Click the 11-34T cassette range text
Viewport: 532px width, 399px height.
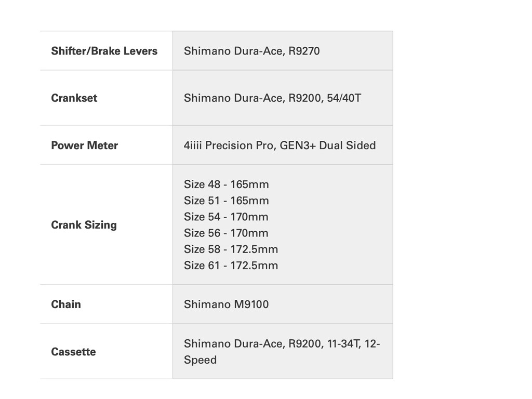[x=343, y=344]
